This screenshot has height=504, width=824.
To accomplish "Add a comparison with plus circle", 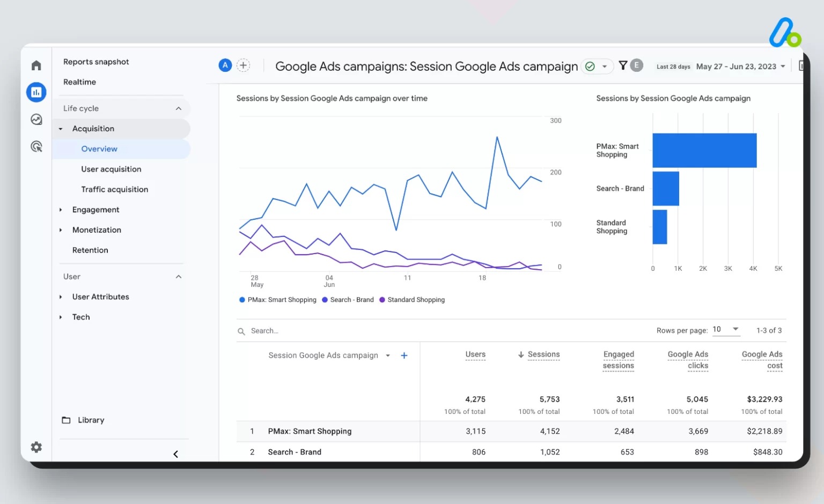I will point(243,65).
